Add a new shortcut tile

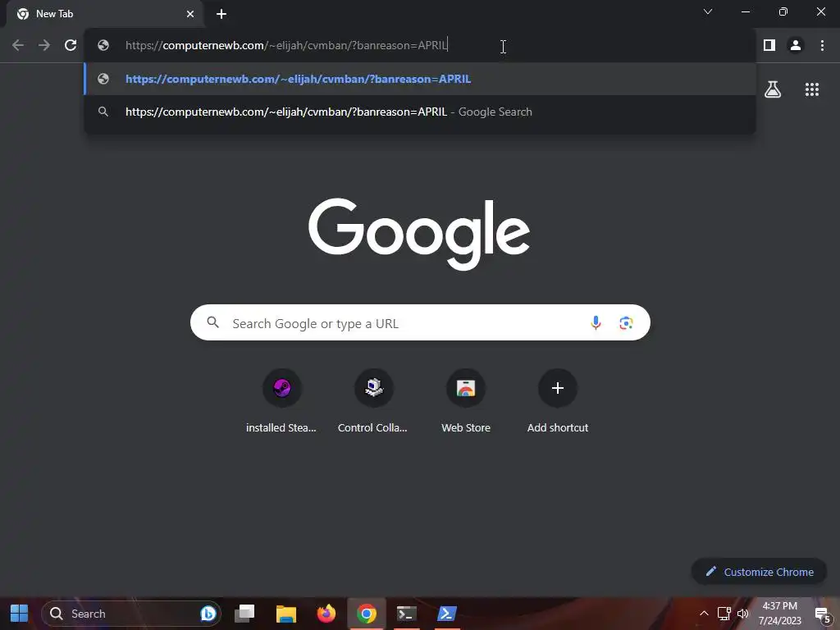558,400
